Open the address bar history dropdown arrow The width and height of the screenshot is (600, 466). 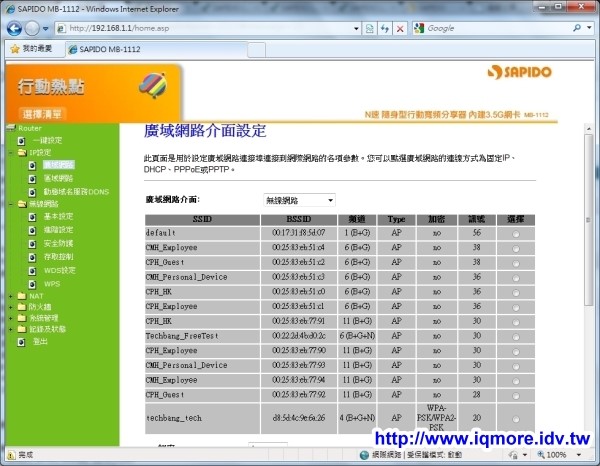[356, 28]
